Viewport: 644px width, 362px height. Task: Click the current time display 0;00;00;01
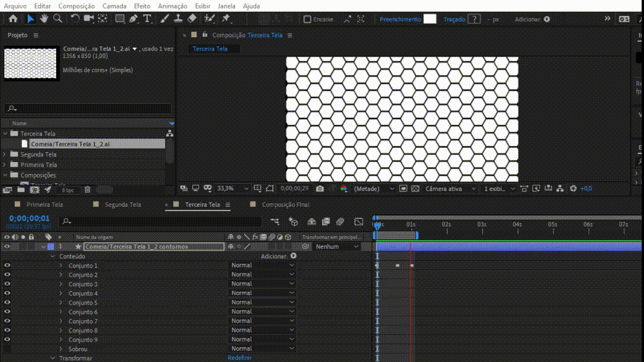coord(29,218)
